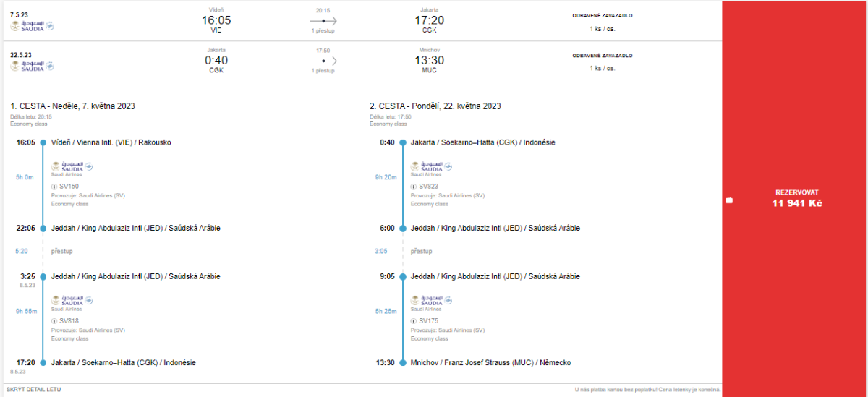The width and height of the screenshot is (868, 397).
Task: Click the stopover arrow icon for the 20:15 flight
Action: point(323,21)
